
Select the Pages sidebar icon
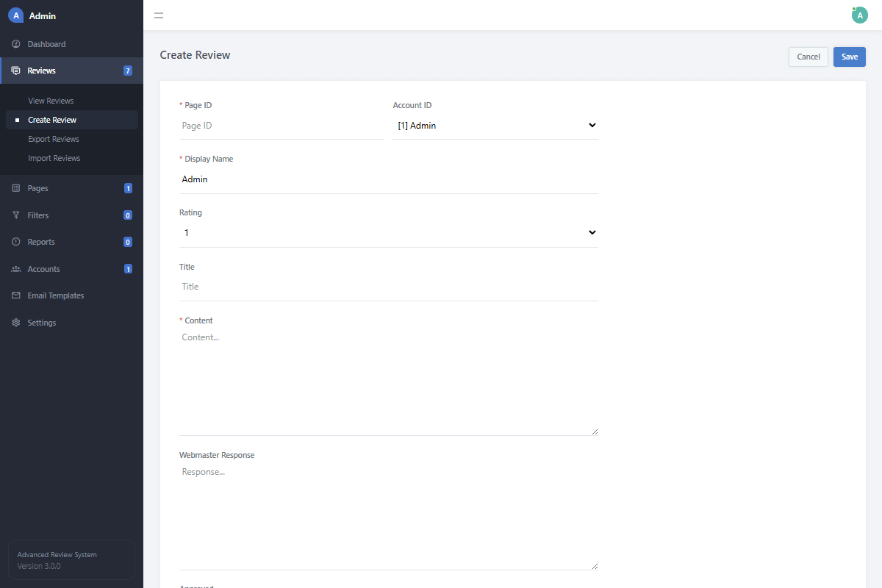(16, 188)
